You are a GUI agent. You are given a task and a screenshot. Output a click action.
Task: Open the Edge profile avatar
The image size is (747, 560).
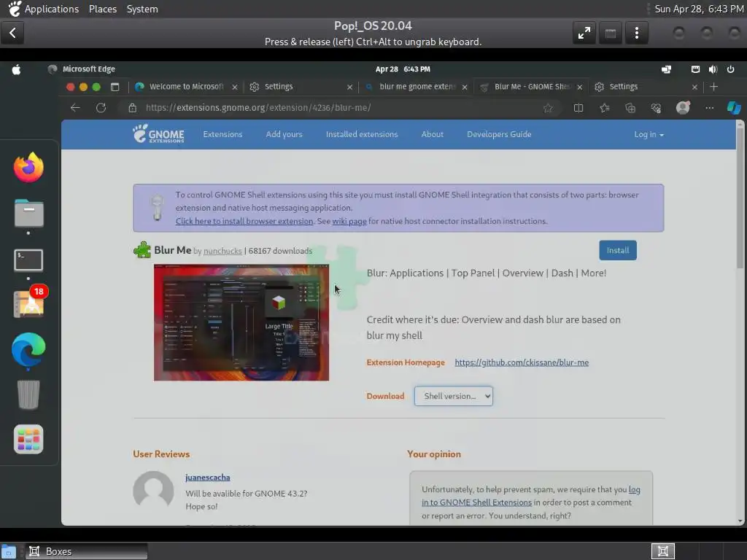pos(683,108)
